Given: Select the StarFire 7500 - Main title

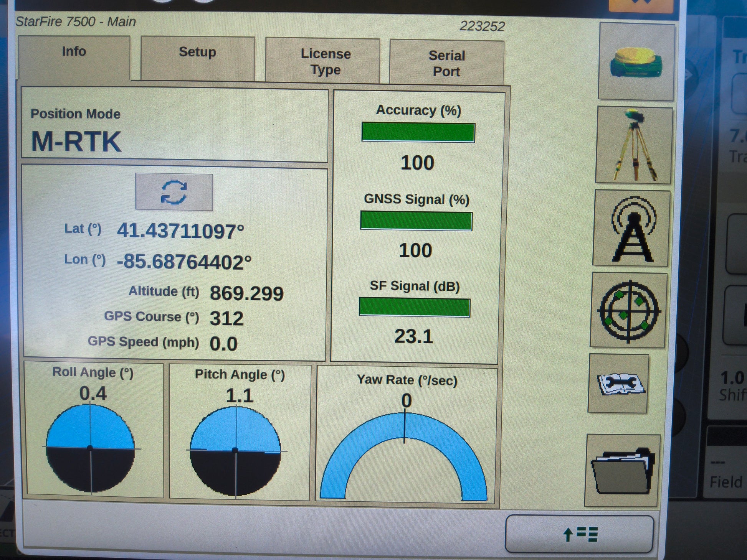Looking at the screenshot, I should (x=76, y=21).
